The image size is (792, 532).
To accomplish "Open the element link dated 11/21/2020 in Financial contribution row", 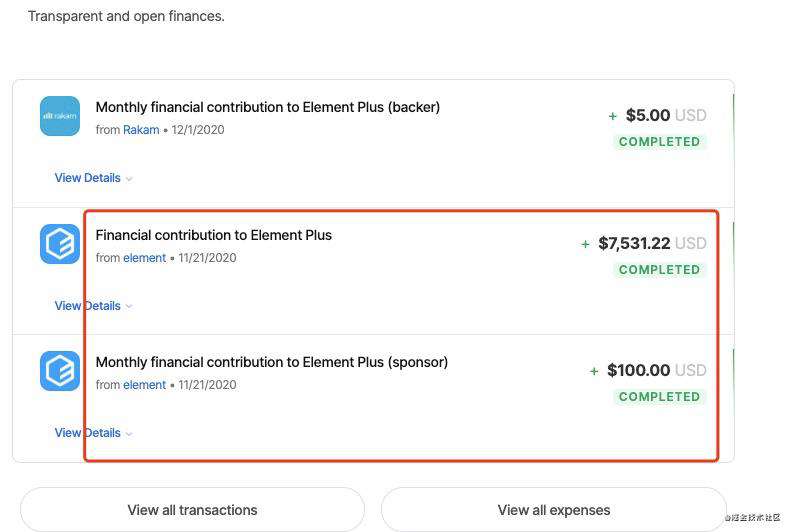I will click(144, 258).
